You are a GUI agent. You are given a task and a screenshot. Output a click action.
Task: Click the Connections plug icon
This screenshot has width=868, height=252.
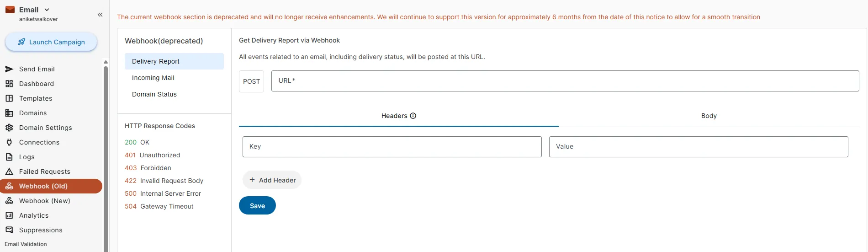(9, 142)
